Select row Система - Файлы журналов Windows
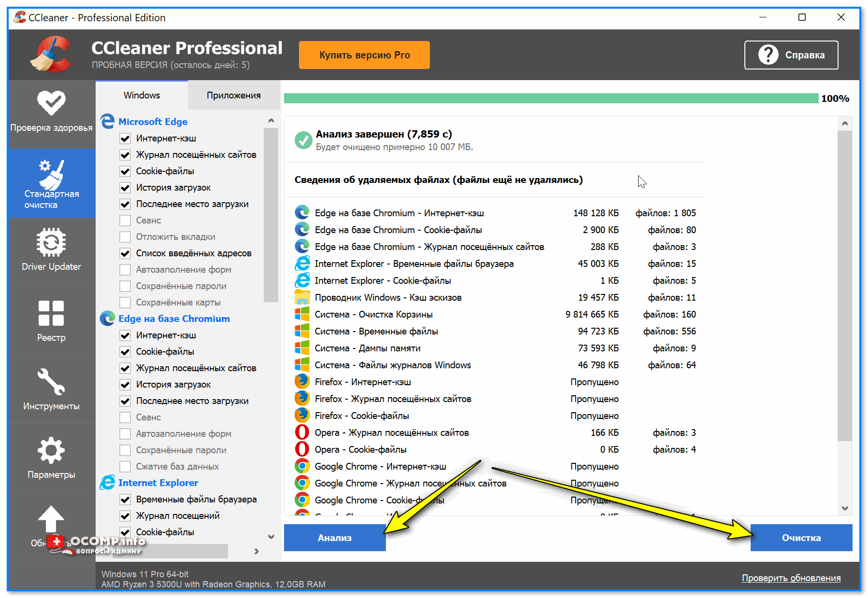Screen dimensions: 868x598 (x=495, y=365)
